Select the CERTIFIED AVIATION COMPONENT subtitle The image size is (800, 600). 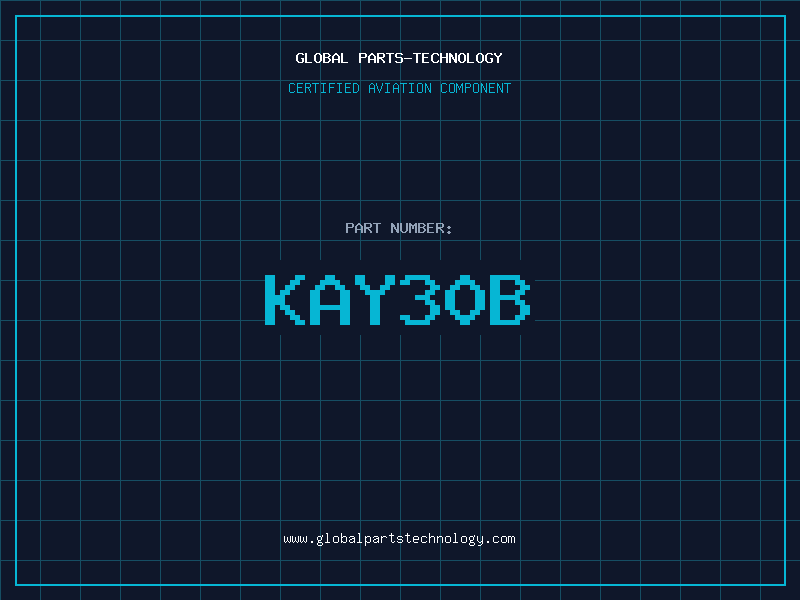click(x=399, y=88)
